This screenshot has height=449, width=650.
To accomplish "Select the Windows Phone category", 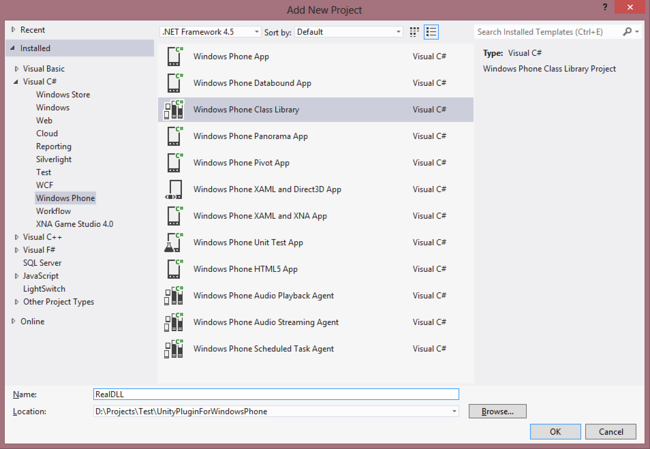I will coord(65,198).
